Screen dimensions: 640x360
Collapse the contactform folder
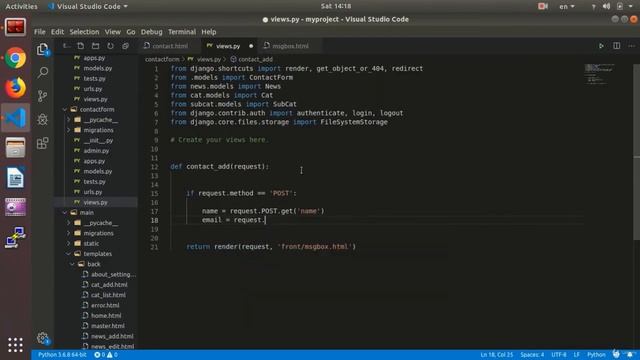pos(65,109)
